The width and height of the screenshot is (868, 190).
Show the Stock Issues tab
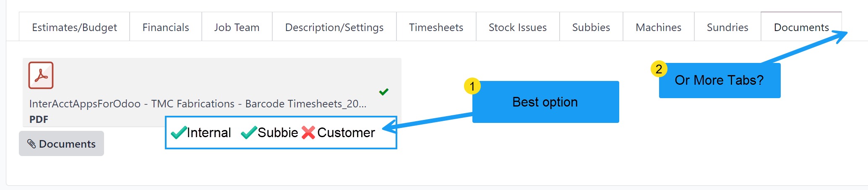point(517,27)
